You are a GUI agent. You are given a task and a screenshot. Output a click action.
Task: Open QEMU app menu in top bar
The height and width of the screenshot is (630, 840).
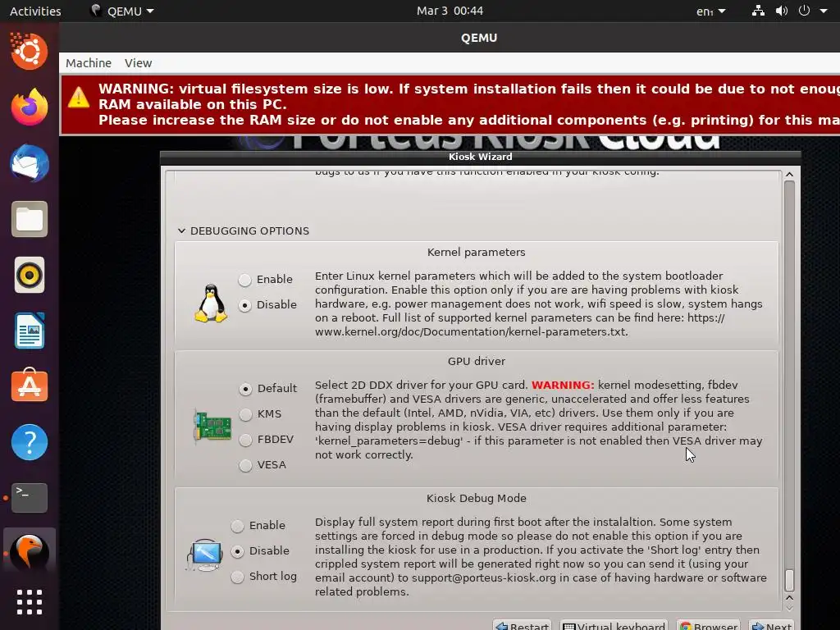123,11
